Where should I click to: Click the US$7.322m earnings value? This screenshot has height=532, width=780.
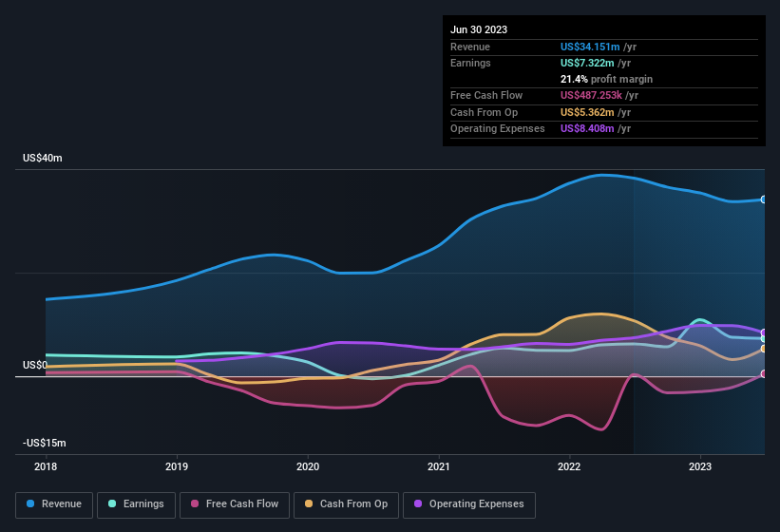pos(587,63)
